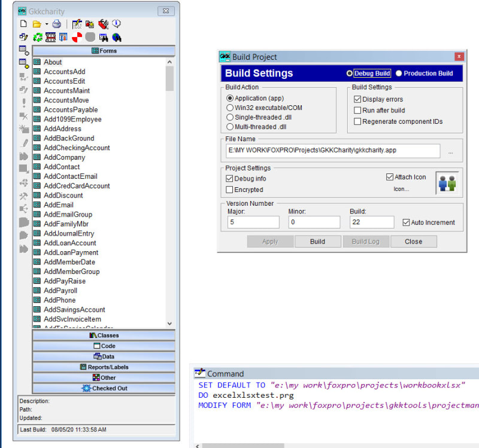Click the forms list scroll up arrow
The width and height of the screenshot is (479, 448).
tap(170, 62)
